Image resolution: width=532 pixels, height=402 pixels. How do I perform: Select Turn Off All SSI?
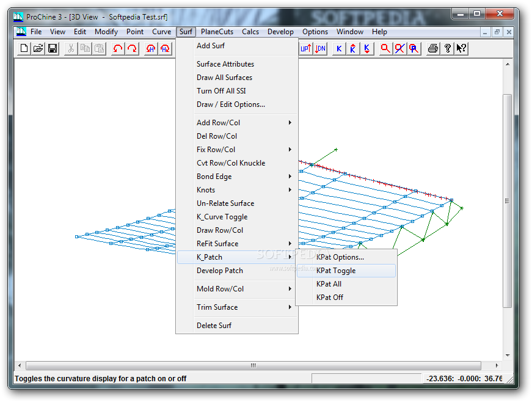pos(237,91)
